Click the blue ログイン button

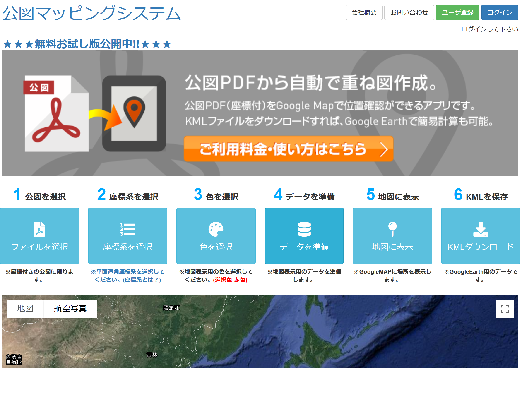pyautogui.click(x=500, y=12)
